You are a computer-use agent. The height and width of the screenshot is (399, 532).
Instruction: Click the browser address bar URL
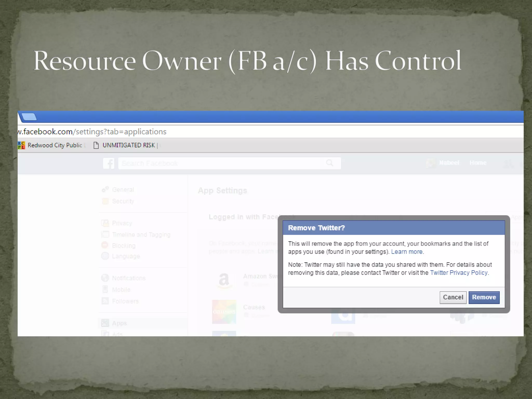pos(92,132)
